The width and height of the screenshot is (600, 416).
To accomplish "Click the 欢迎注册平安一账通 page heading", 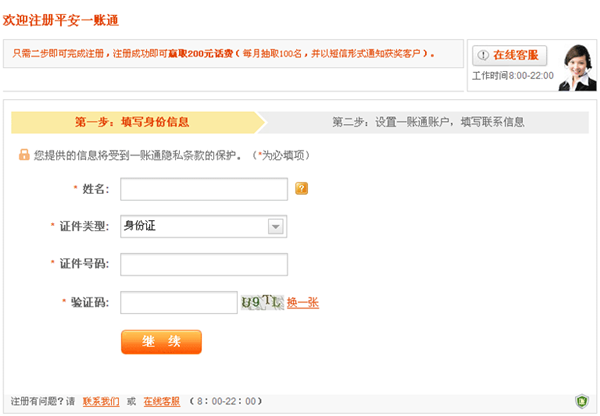I will (61, 20).
